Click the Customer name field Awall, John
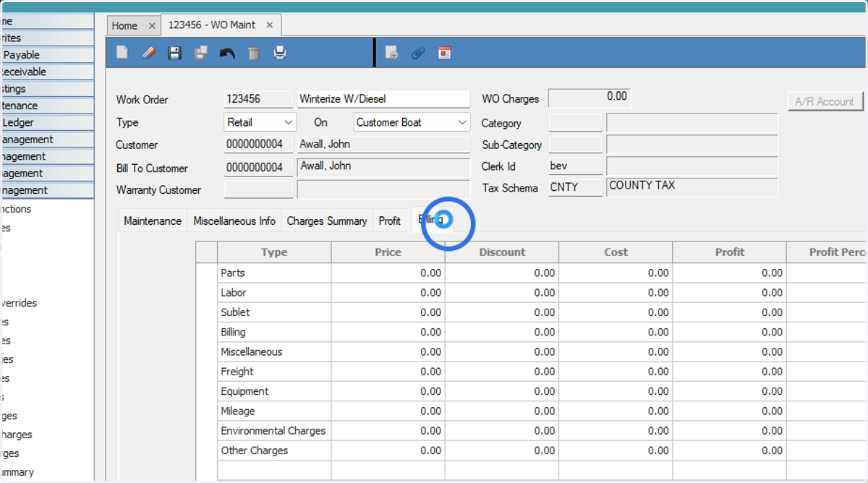Viewport: 868px width, 483px height. [x=383, y=144]
